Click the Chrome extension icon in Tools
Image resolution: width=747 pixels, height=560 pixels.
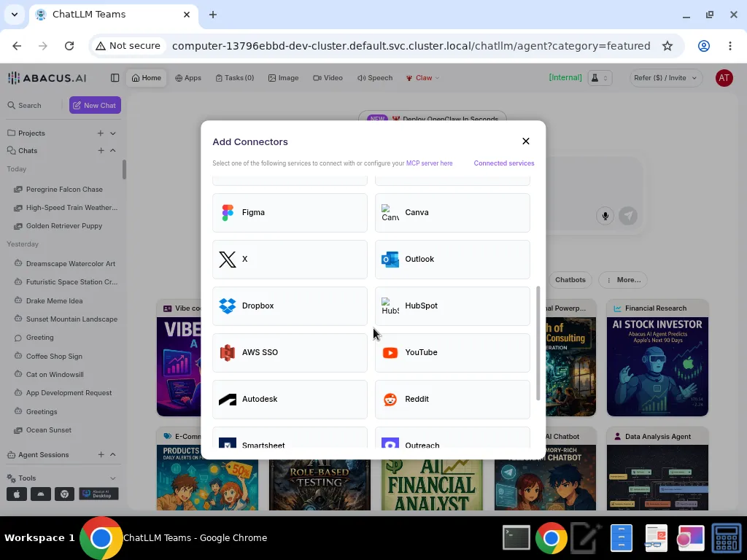tap(64, 494)
